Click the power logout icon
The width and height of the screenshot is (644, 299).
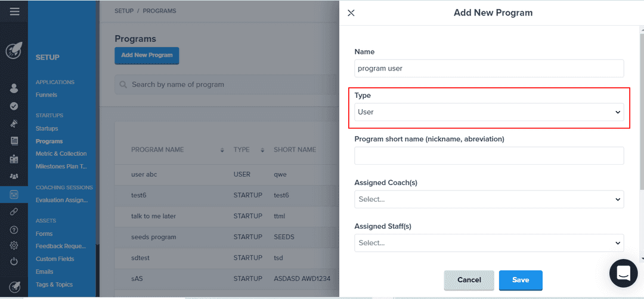tap(14, 261)
